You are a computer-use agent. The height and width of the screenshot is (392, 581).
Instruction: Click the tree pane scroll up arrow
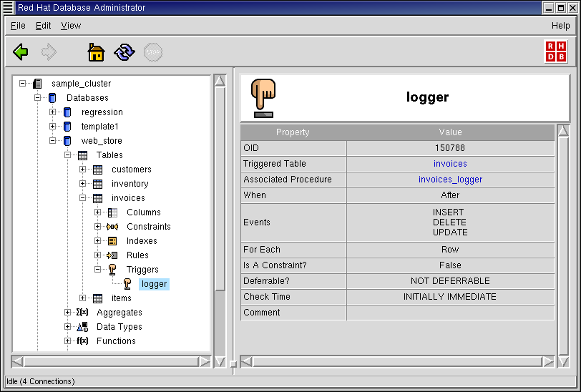click(220, 80)
